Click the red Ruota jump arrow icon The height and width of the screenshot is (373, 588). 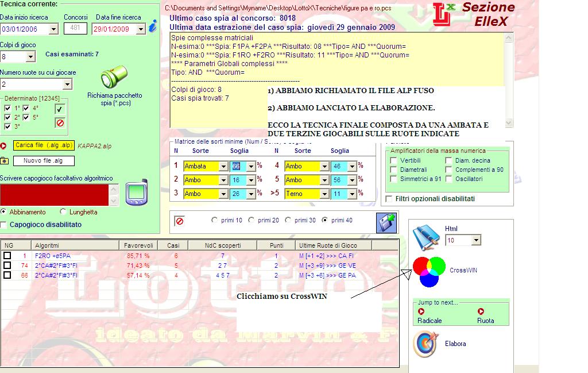pos(481,312)
